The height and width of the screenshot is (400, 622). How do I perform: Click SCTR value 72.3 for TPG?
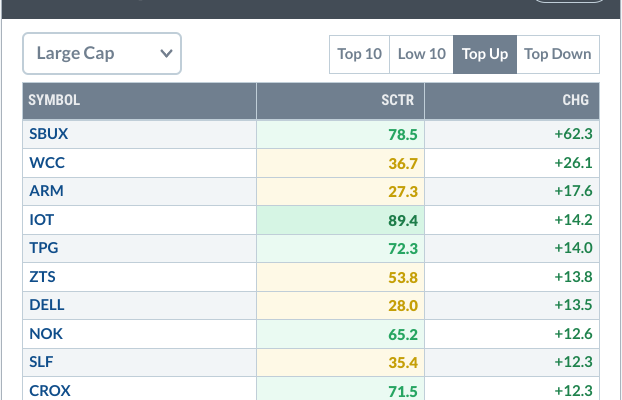[x=403, y=249]
